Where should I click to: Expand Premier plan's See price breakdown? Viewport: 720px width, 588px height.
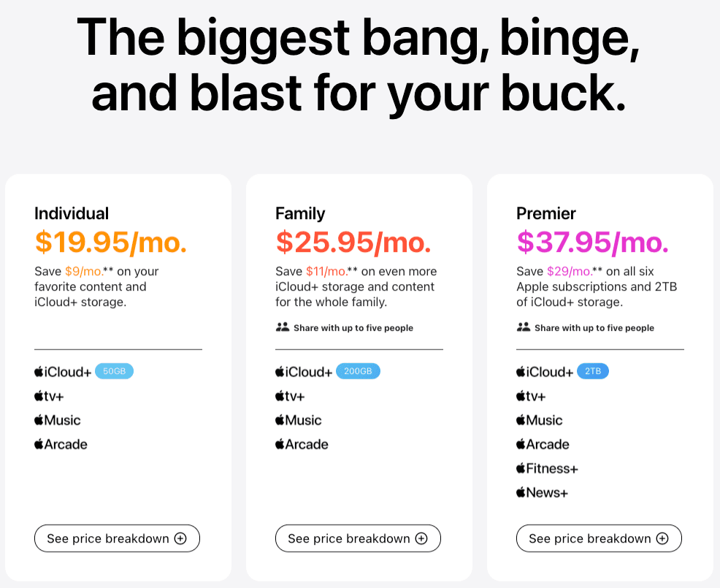coord(599,538)
